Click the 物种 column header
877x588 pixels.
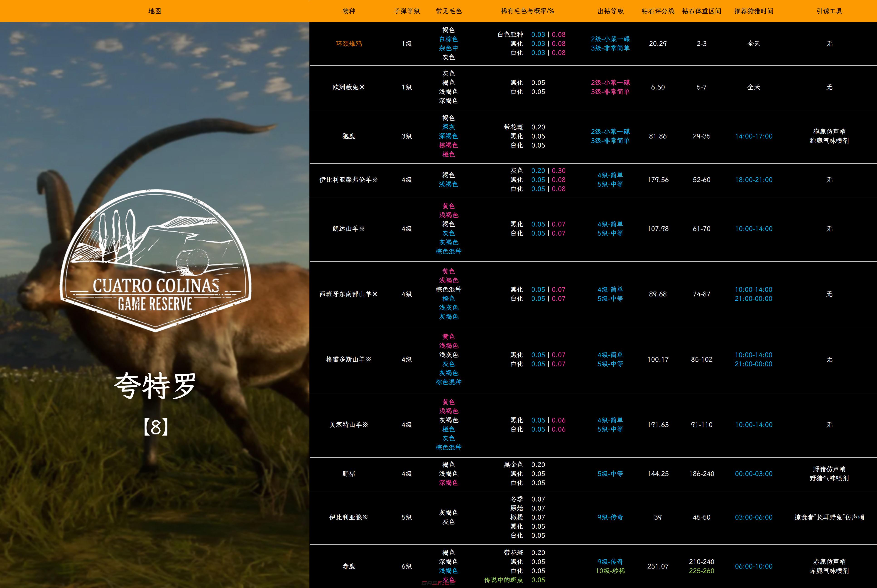(x=348, y=11)
